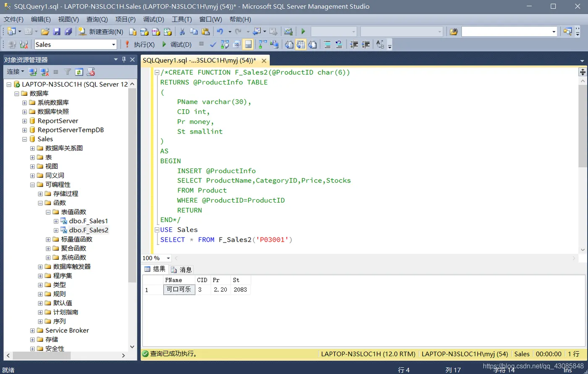Click the 调试(D) debug button
This screenshot has width=588, height=374.
click(177, 45)
